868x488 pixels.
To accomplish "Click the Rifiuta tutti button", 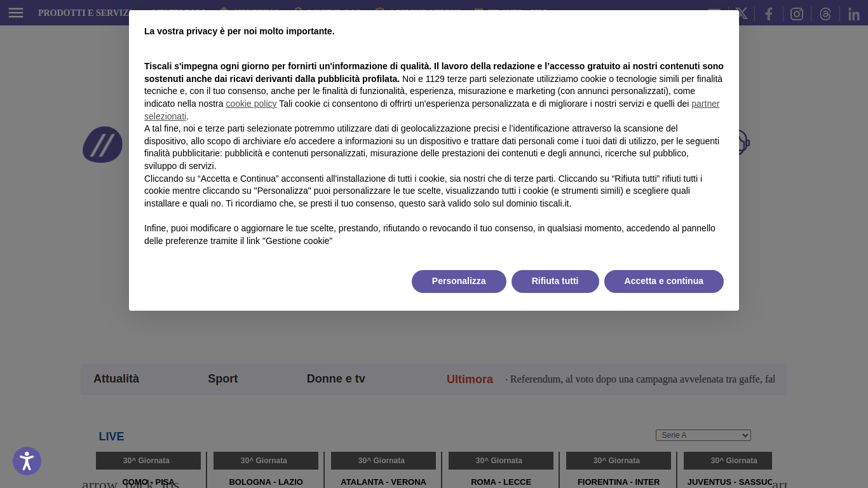I will [x=555, y=281].
